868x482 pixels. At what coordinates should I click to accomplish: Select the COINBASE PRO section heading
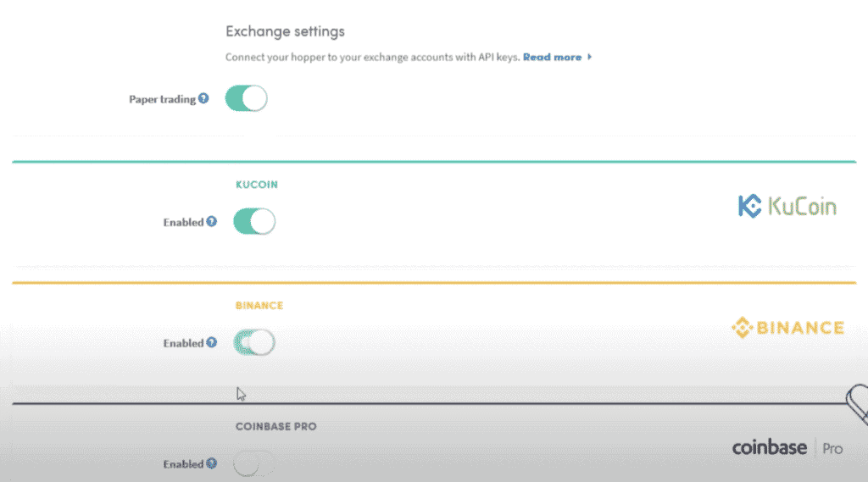[x=276, y=426]
